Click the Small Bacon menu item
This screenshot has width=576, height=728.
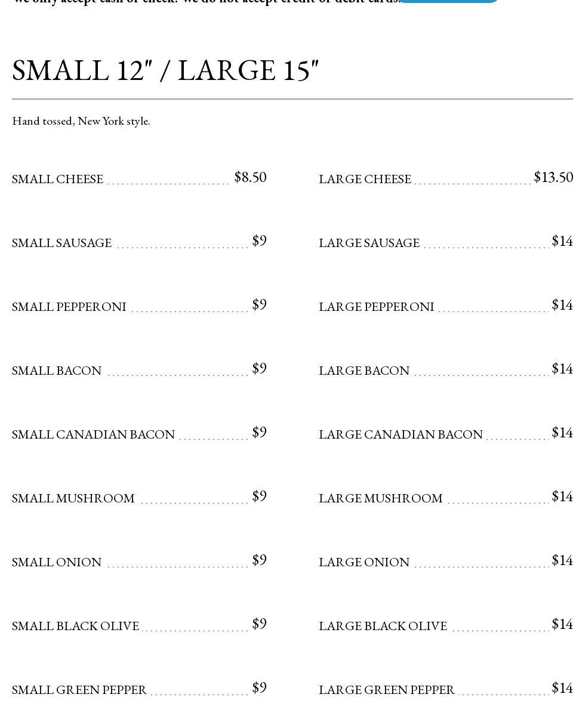(57, 371)
